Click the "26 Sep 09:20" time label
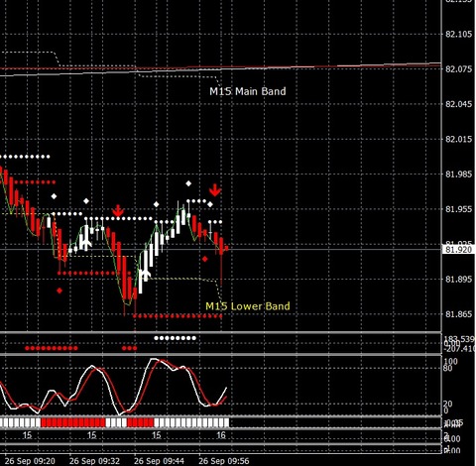The width and height of the screenshot is (476, 466). pyautogui.click(x=30, y=461)
